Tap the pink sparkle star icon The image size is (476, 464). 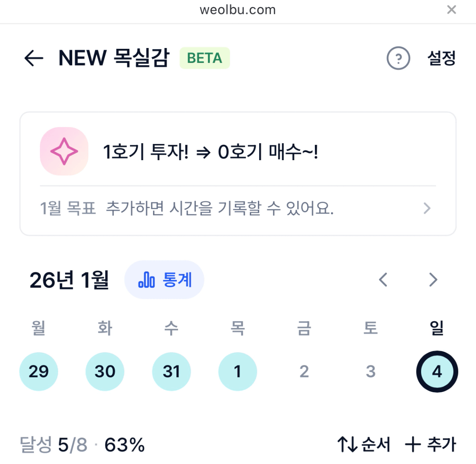64,151
